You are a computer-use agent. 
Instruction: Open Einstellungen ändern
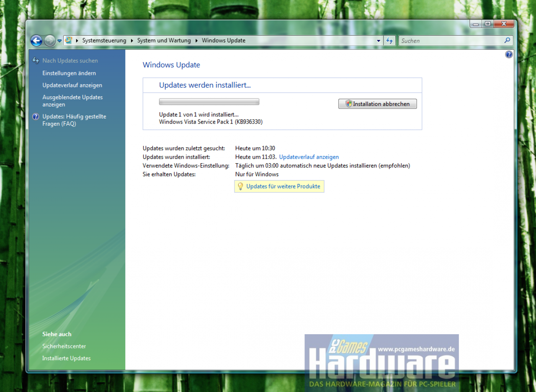click(x=69, y=73)
